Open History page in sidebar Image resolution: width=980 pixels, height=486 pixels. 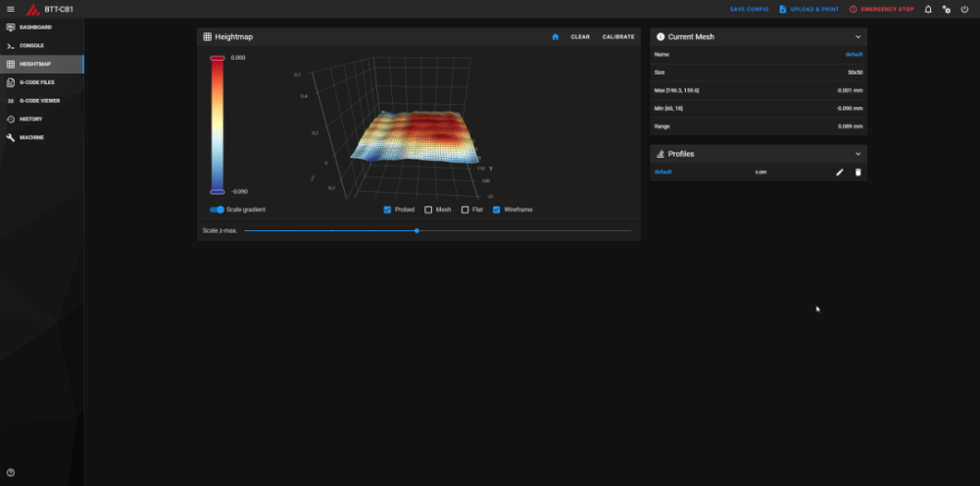[x=41, y=119]
